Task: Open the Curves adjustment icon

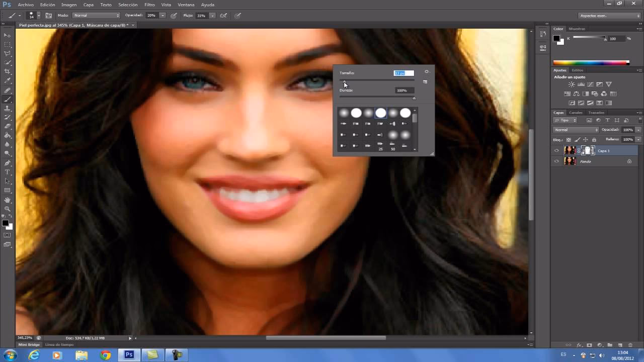Action: click(591, 84)
